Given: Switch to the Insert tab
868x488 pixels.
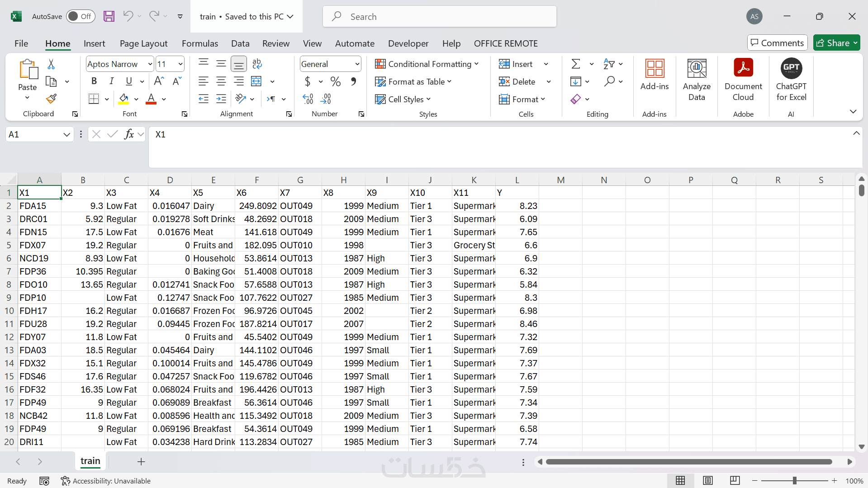Looking at the screenshot, I should tap(94, 43).
